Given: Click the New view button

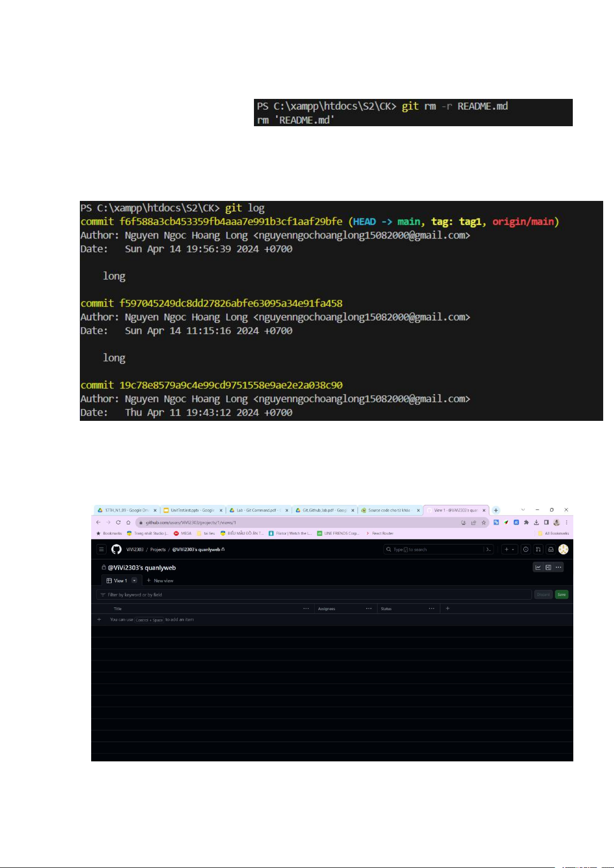Looking at the screenshot, I should [x=160, y=581].
